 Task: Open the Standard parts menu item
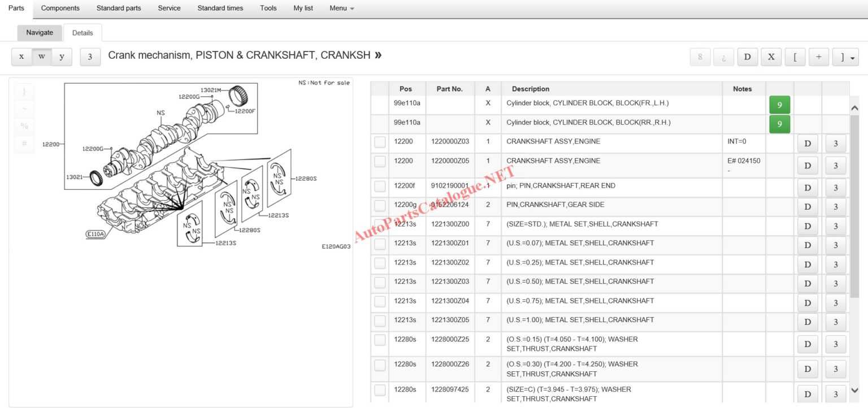tap(119, 8)
